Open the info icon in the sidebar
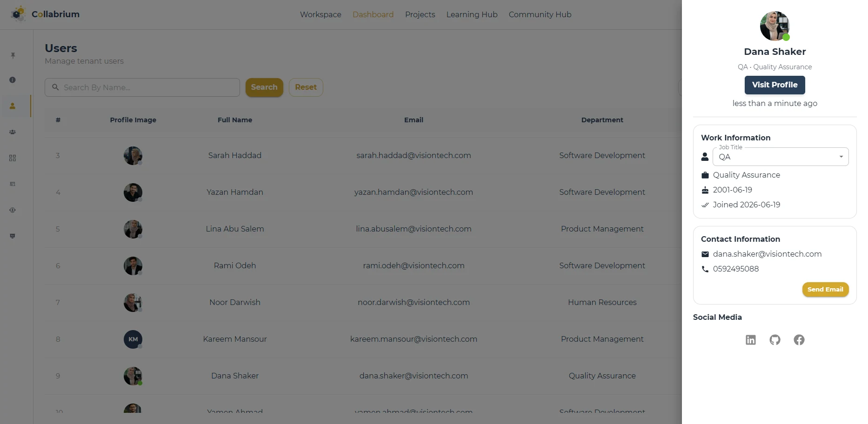This screenshot has width=868, height=424. (13, 80)
